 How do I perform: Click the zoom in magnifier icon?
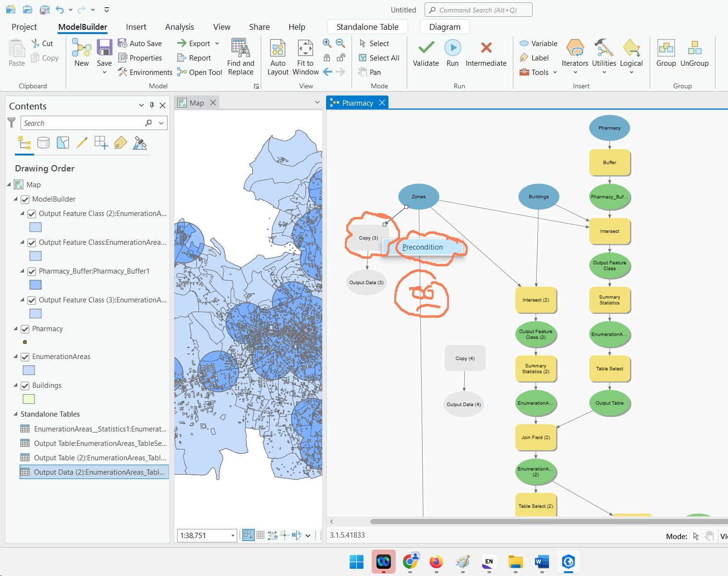(327, 43)
